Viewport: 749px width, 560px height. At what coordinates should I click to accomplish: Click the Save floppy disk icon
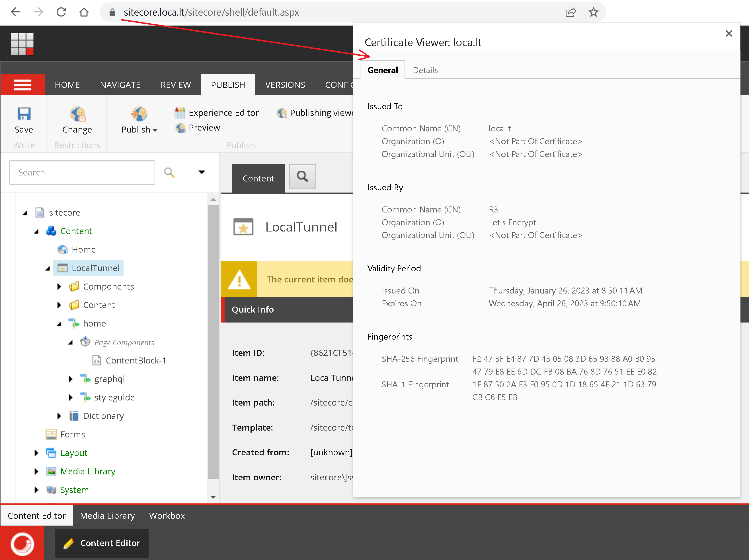[24, 114]
